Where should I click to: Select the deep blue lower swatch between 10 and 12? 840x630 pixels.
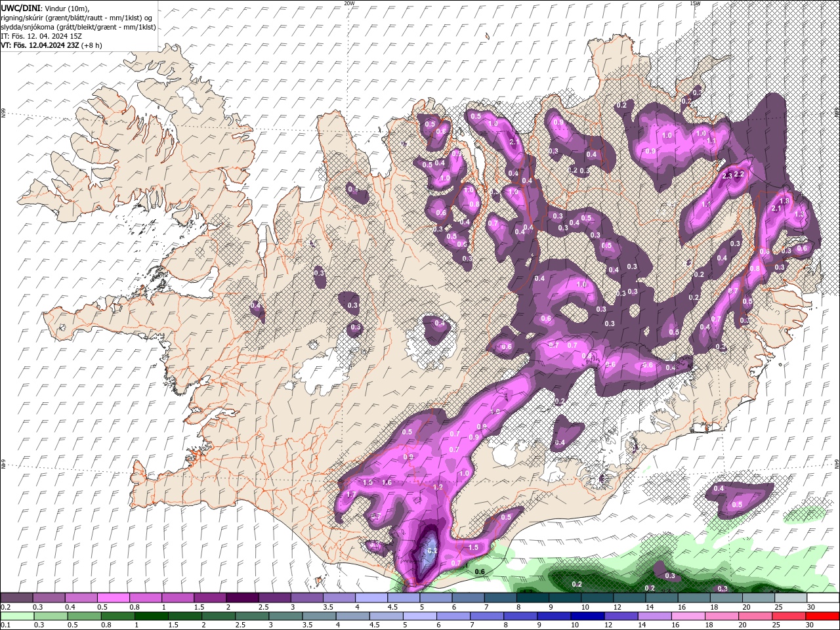tap(587, 616)
